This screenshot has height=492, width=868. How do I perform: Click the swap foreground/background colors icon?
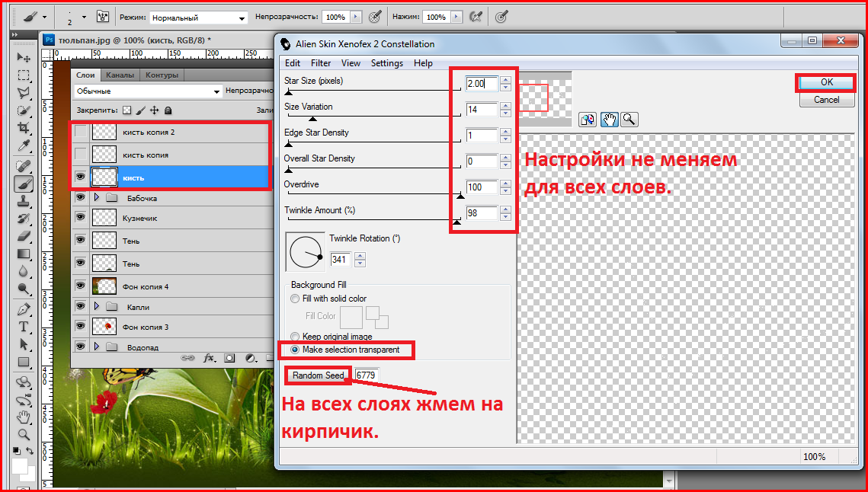(29, 451)
